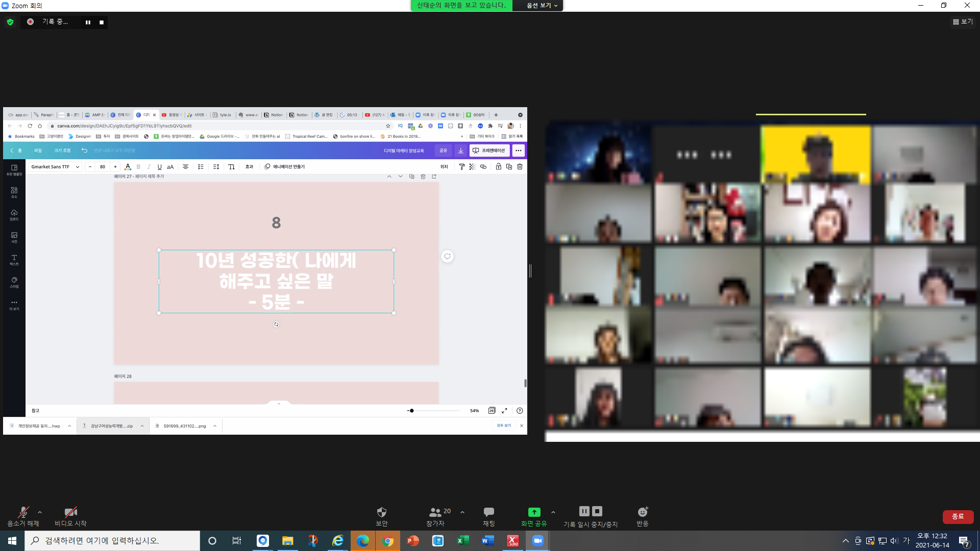This screenshot has height=551, width=980.
Task: Move page 27 down with arrow
Action: (x=400, y=177)
